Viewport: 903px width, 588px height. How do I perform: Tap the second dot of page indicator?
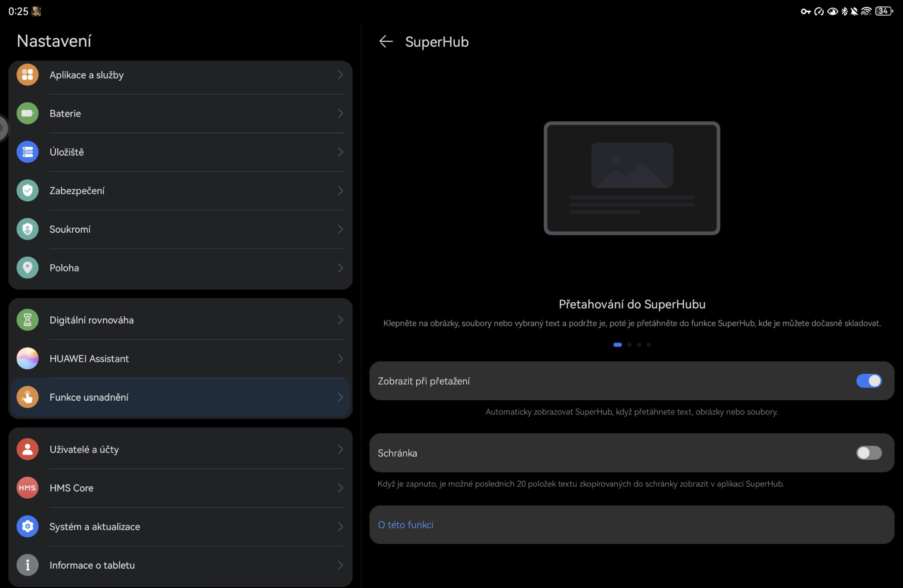[629, 345]
